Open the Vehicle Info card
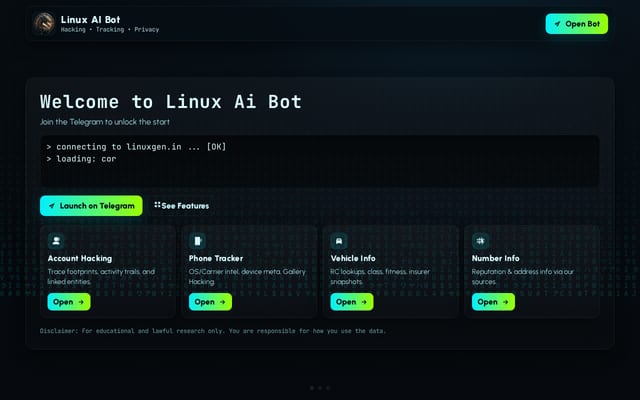Image resolution: width=640 pixels, height=400 pixels. [x=352, y=302]
